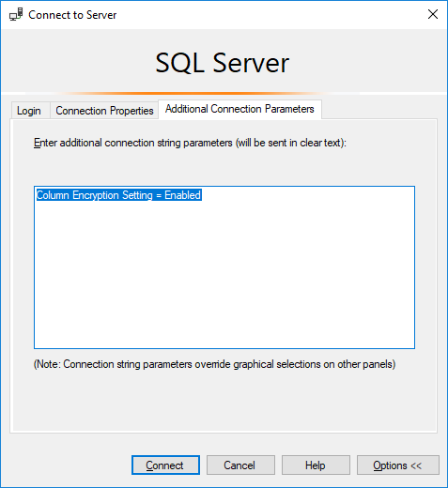
Task: Click the note about overriding graphical selections
Action: pyautogui.click(x=214, y=364)
